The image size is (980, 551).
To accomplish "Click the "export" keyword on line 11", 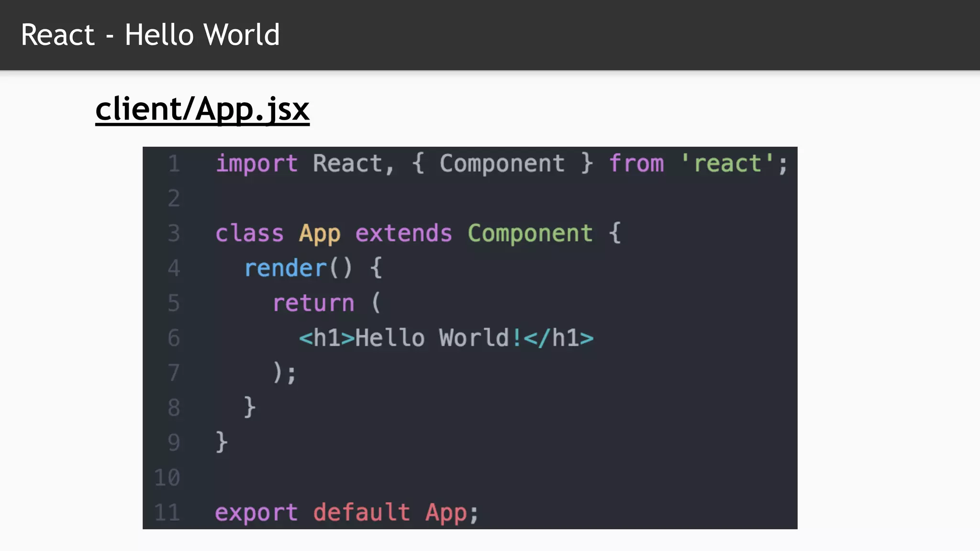I will 256,513.
